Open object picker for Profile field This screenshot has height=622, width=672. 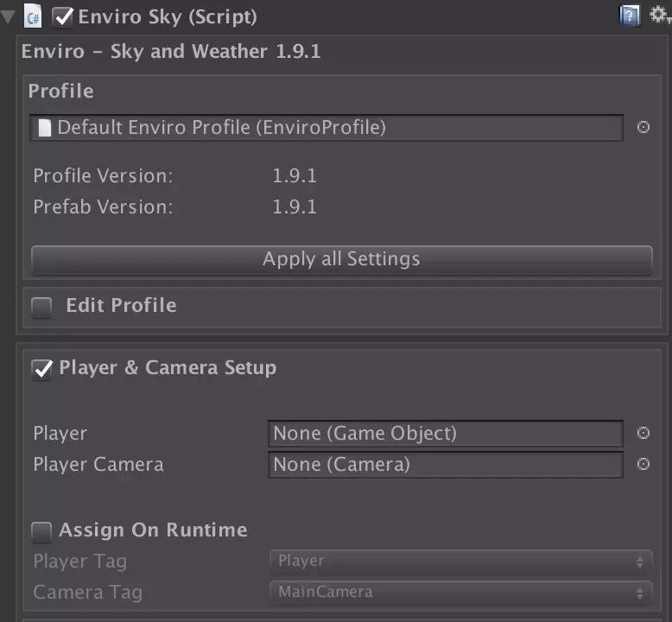click(643, 127)
